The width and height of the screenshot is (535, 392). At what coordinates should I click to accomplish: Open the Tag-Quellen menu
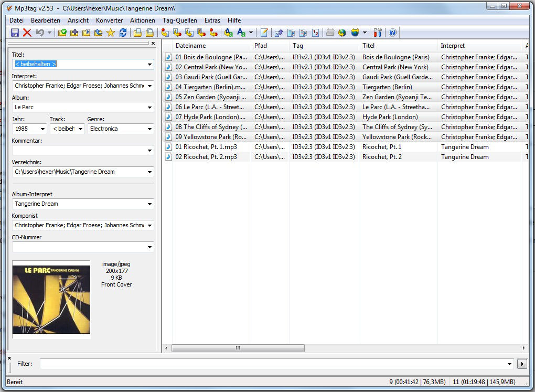click(x=179, y=20)
